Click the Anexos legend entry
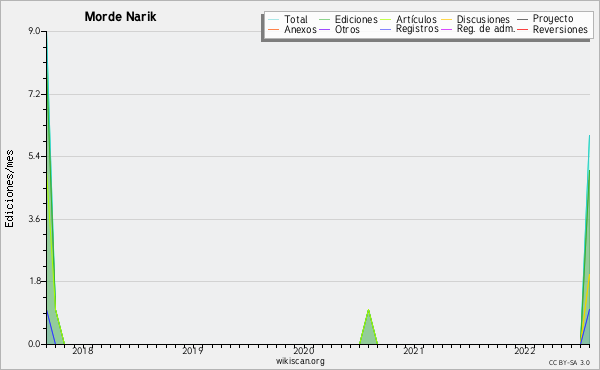 coord(300,29)
